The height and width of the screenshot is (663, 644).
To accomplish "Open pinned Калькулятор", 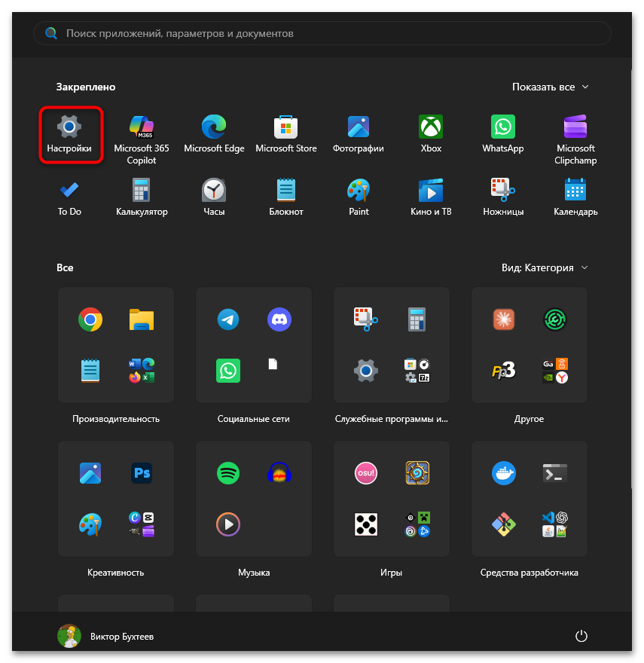I will pos(142,197).
